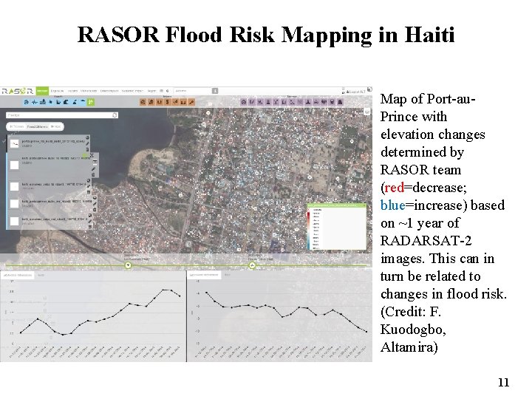Click the RASOR logo in the app header
This screenshot has width=532, height=399.
point(17,92)
